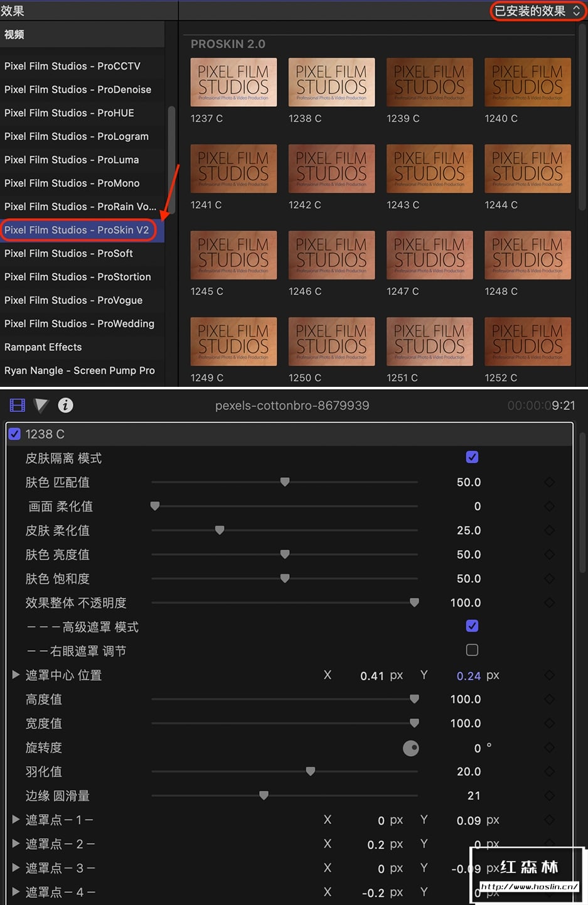Click the 皮肤 柔化值 slider handle
Screen dimensions: 588x905
(x=220, y=530)
